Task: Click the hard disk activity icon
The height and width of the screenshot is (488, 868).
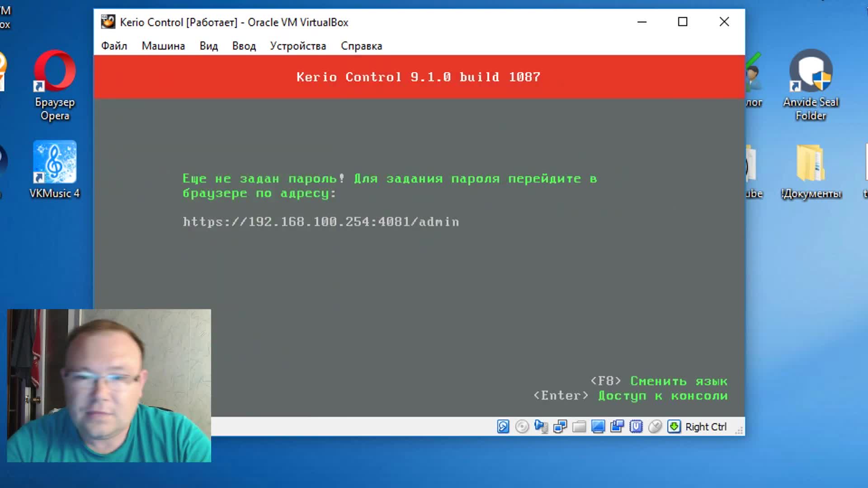Action: (503, 427)
